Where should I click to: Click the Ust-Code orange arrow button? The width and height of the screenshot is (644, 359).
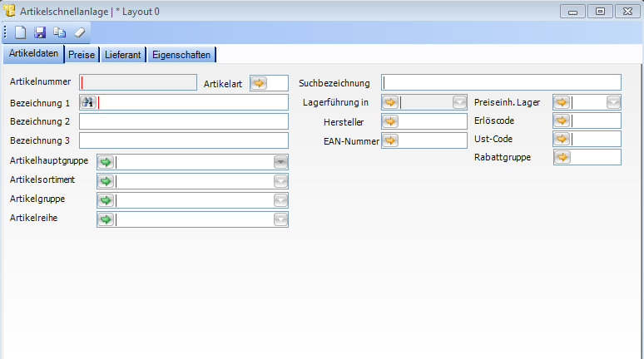point(562,139)
